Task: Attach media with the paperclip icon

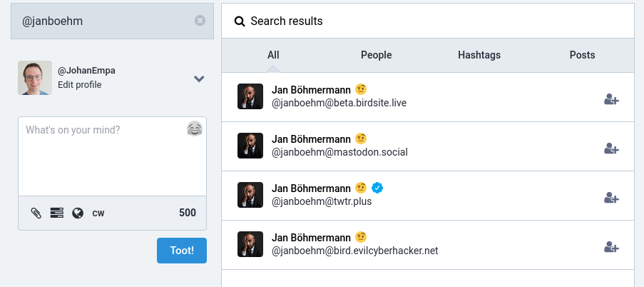Action: (36, 213)
